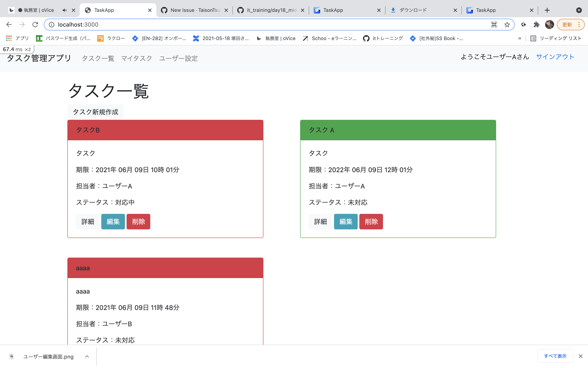Image resolution: width=588 pixels, height=368 pixels.
Task: Switch to the New Issue GitHub tab
Action: [x=195, y=10]
